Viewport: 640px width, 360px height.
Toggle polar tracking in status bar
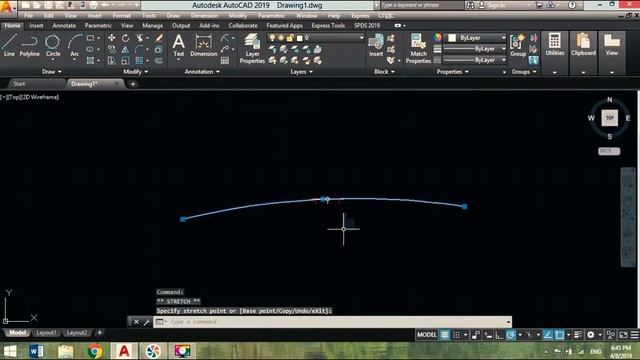tap(511, 335)
